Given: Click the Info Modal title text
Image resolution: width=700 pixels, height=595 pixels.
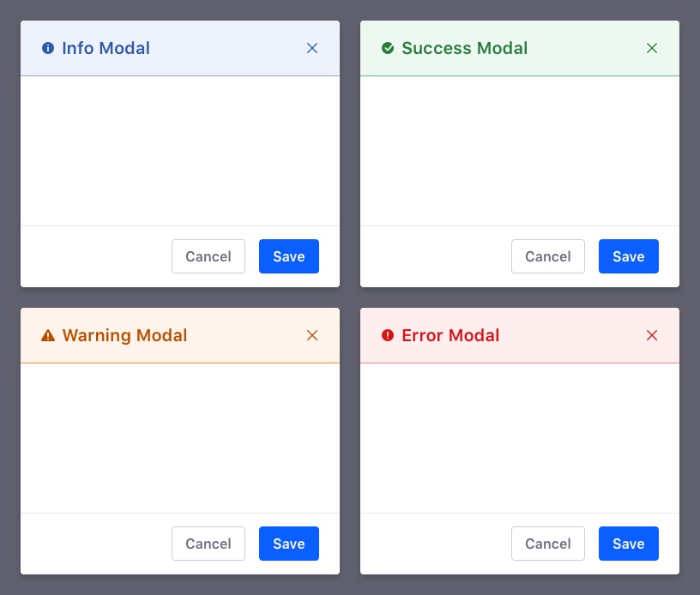Looking at the screenshot, I should pyautogui.click(x=106, y=48).
